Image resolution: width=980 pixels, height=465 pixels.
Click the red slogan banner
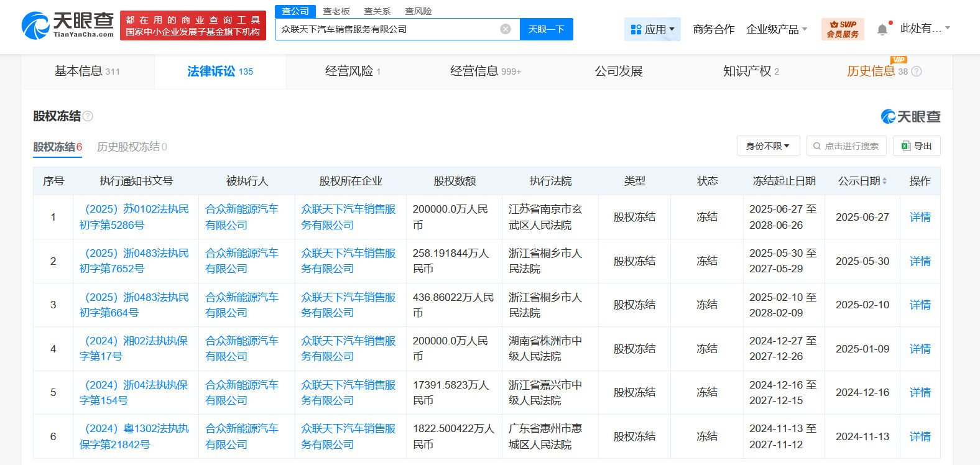193,25
